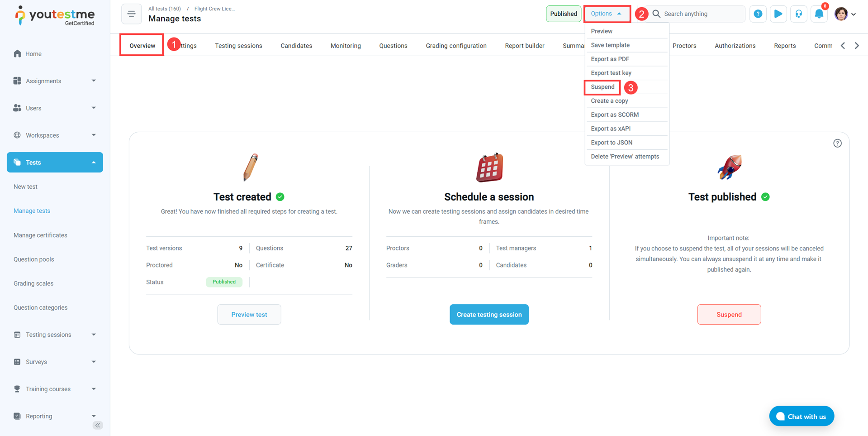868x436 pixels.
Task: Select Suspend from the Options menu
Action: tap(602, 87)
